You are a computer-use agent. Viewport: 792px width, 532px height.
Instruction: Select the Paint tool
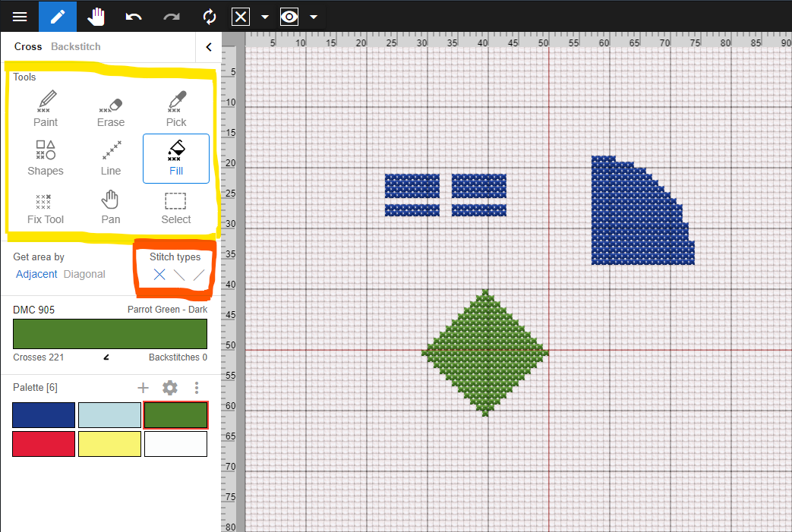46,109
